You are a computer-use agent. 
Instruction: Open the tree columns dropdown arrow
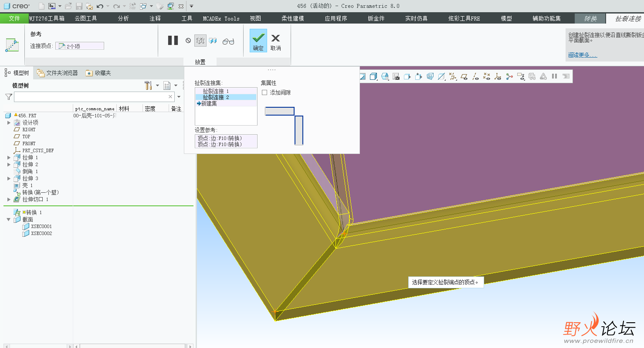[176, 85]
